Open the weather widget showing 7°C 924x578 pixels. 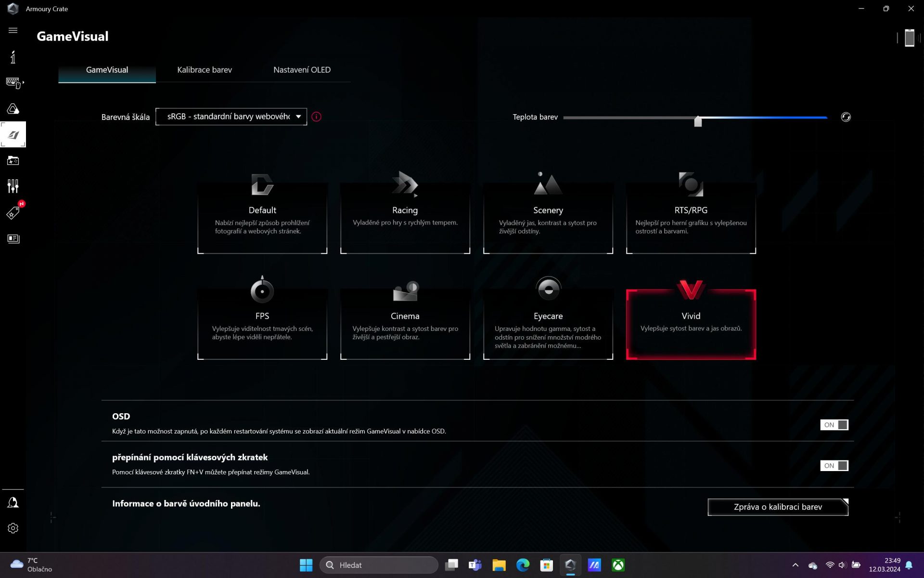(32, 565)
